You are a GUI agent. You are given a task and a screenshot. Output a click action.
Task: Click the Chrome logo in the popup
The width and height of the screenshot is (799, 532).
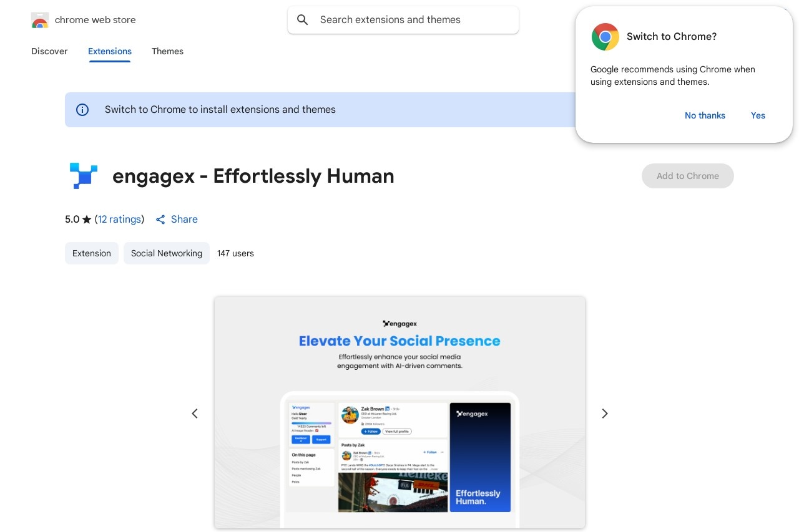click(605, 37)
